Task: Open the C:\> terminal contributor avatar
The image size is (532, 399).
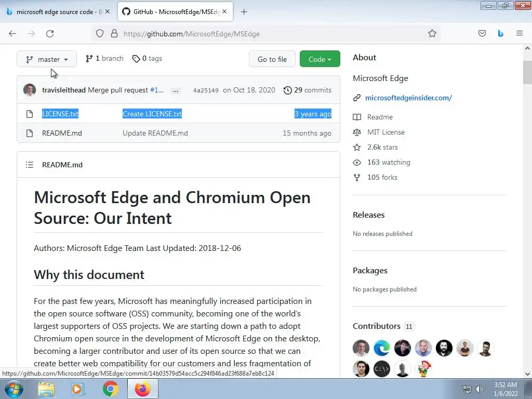Action: (x=382, y=369)
